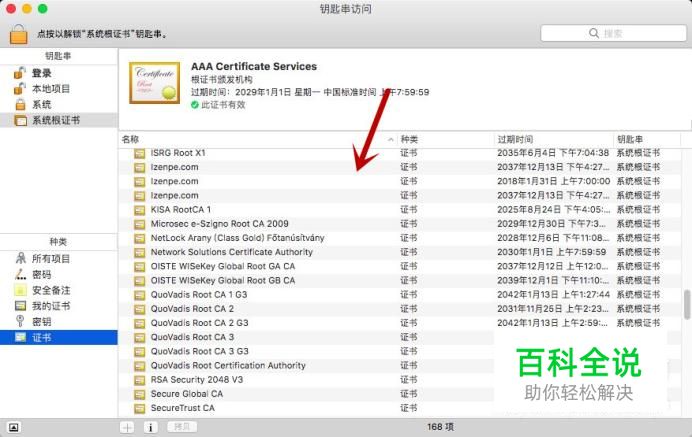Click QuoVadis Root CA 1 G3 icon
The width and height of the screenshot is (692, 437).
pyautogui.click(x=139, y=295)
